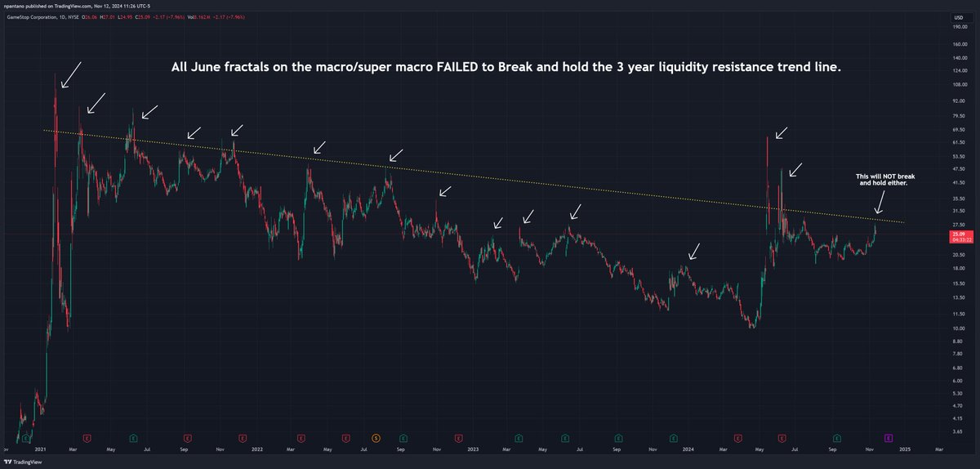This screenshot has height=469, width=980.
Task: Click the green earnings marker for June 2023
Action: 564,438
